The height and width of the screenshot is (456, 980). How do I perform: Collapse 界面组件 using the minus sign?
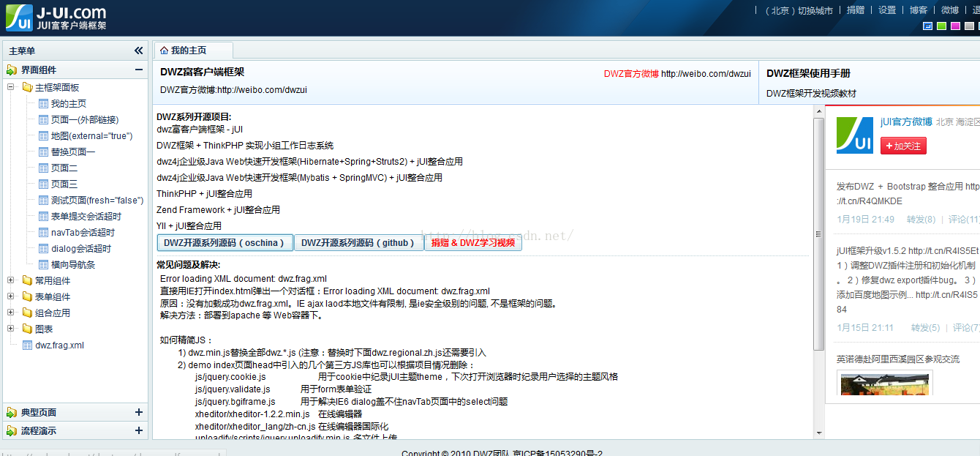point(139,70)
